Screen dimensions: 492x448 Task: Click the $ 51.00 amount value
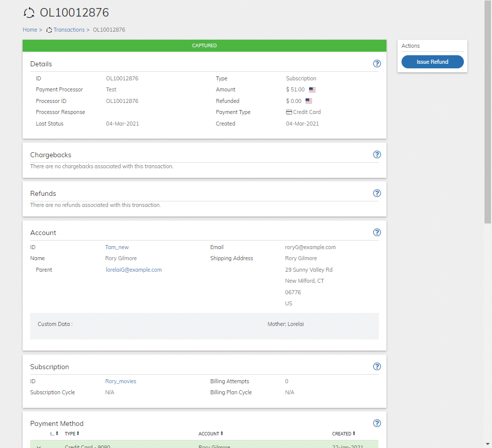click(x=296, y=90)
